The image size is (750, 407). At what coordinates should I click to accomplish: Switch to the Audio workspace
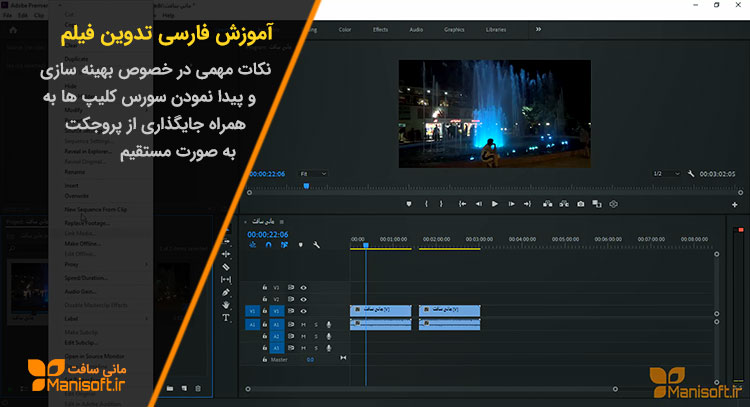click(x=416, y=30)
